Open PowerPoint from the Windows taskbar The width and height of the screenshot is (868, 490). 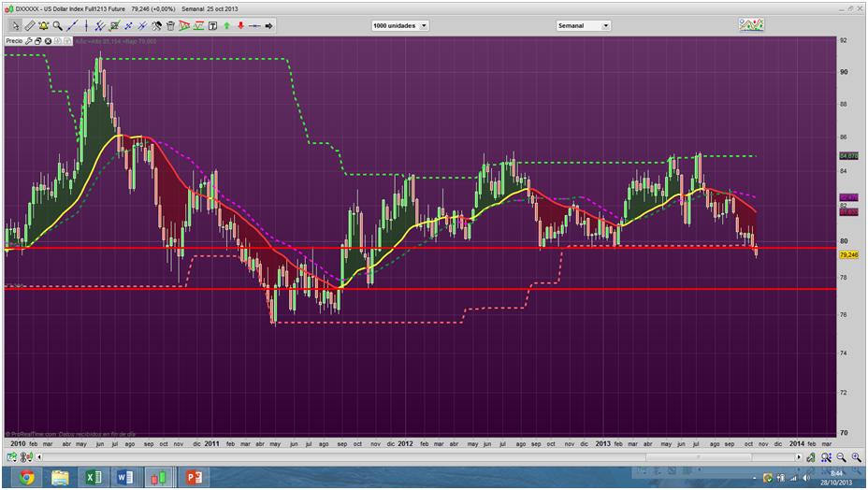(x=195, y=478)
